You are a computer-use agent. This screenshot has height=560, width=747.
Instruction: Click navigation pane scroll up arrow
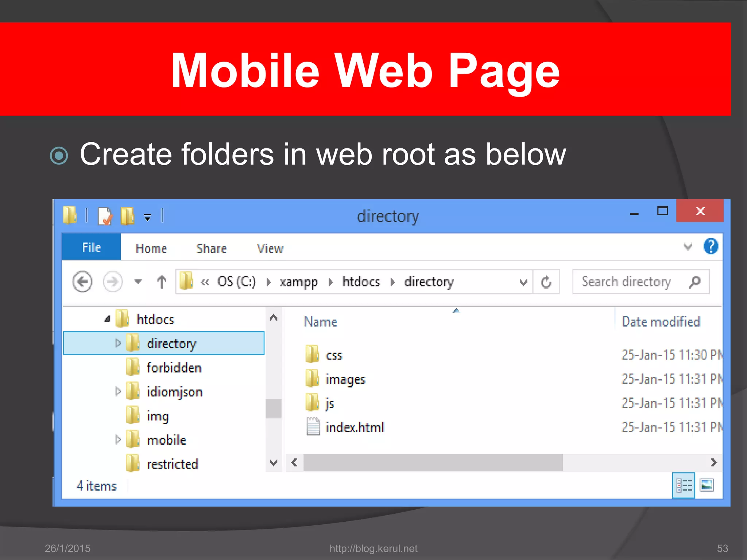[274, 318]
